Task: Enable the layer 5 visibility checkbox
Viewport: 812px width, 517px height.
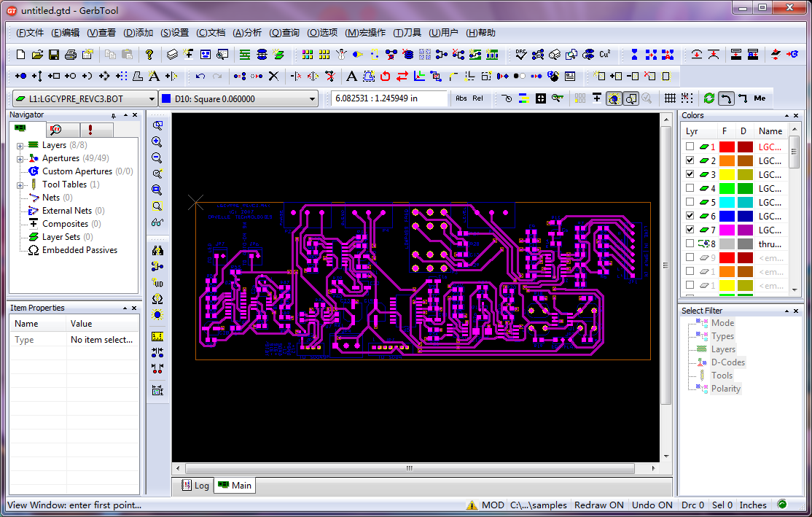Action: point(690,201)
